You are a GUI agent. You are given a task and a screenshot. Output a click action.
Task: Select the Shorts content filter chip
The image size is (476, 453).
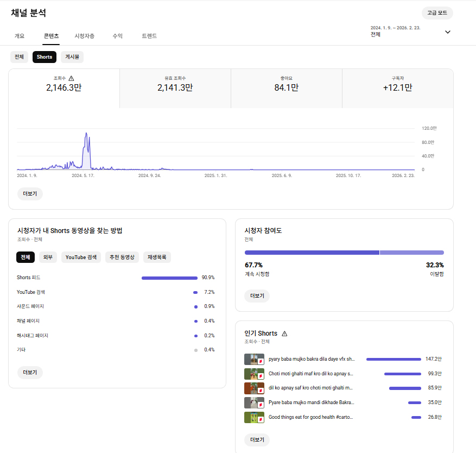(x=45, y=57)
